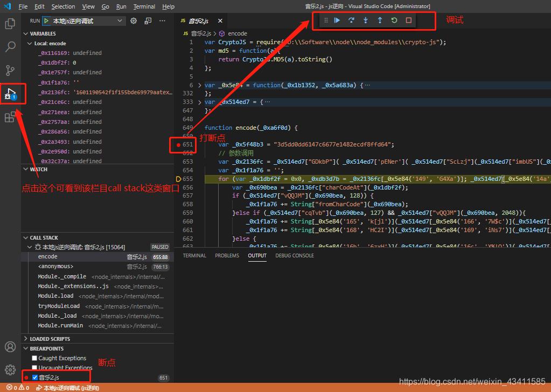
Task: Click 音乐2.js in the breadcrumb
Action: point(201,34)
